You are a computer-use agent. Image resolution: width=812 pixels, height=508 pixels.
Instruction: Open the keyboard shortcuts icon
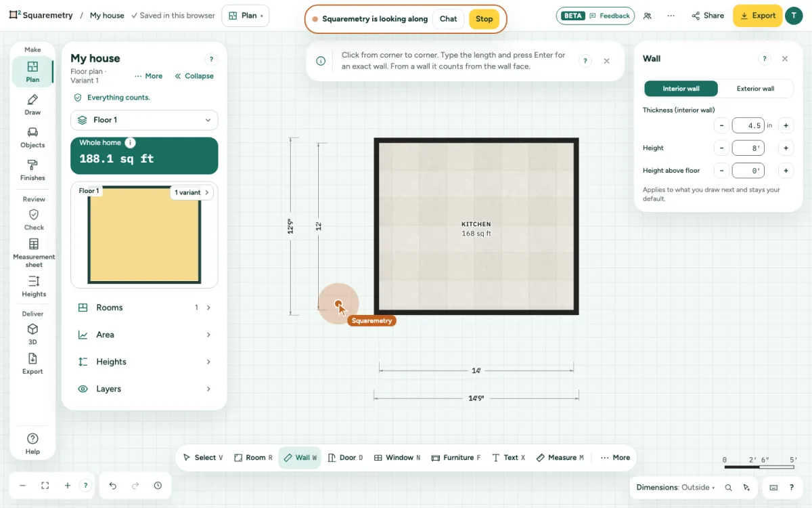pyautogui.click(x=773, y=488)
